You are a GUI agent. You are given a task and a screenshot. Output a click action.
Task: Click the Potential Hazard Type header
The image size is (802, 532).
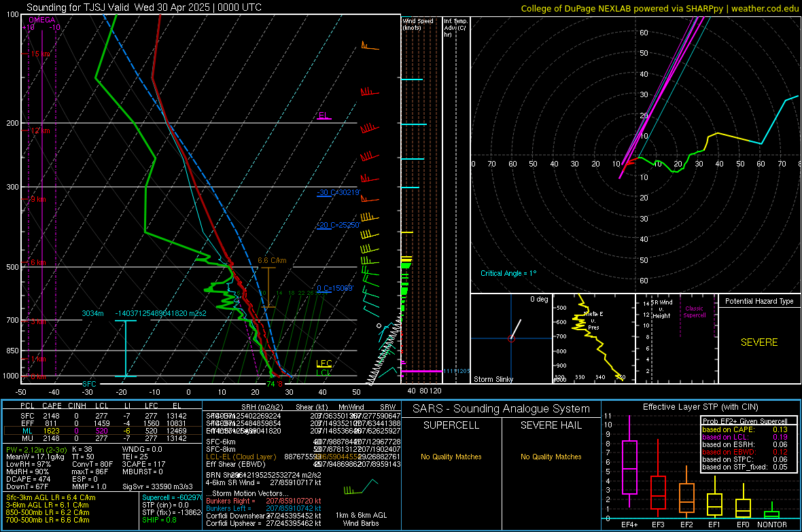759,301
